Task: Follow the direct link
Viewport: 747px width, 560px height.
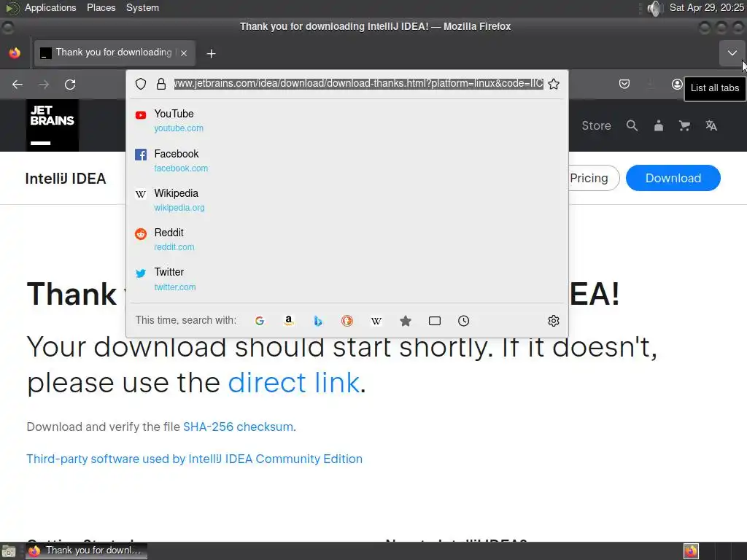Action: [x=293, y=382]
